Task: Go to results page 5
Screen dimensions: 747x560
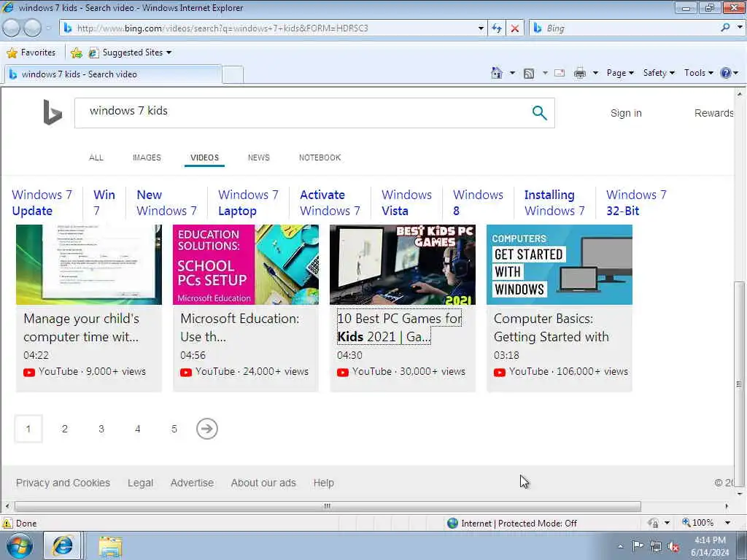Action: [x=174, y=429]
